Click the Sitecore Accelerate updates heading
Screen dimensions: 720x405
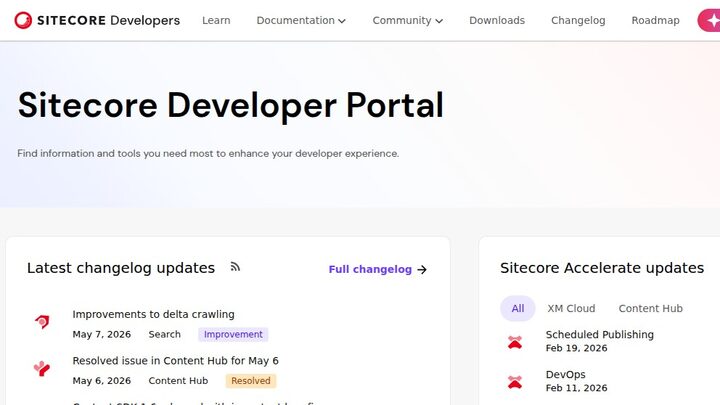[x=602, y=268]
